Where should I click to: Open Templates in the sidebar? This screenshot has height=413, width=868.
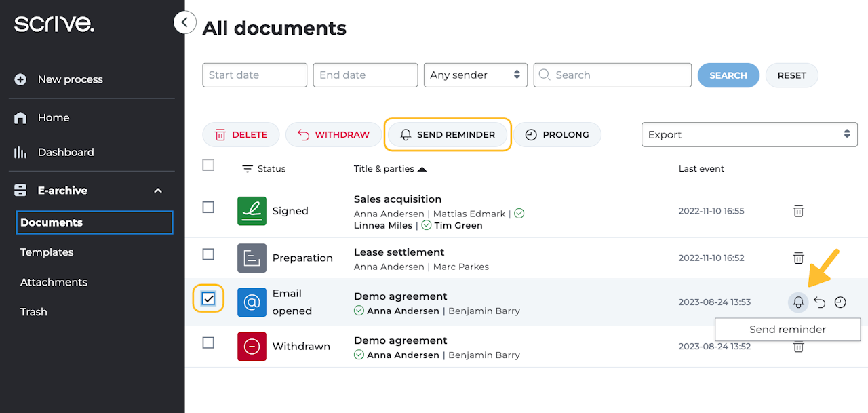click(x=47, y=252)
